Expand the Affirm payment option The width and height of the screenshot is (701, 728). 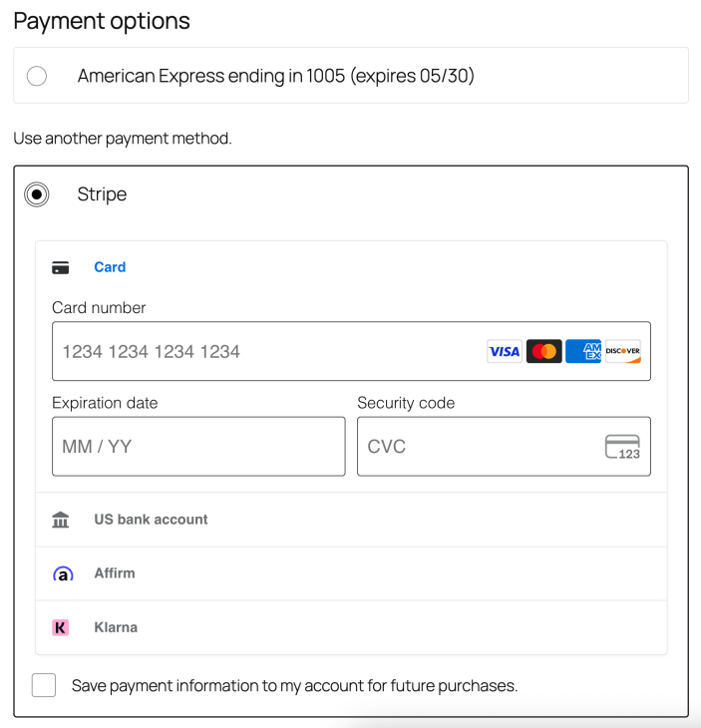[x=351, y=573]
